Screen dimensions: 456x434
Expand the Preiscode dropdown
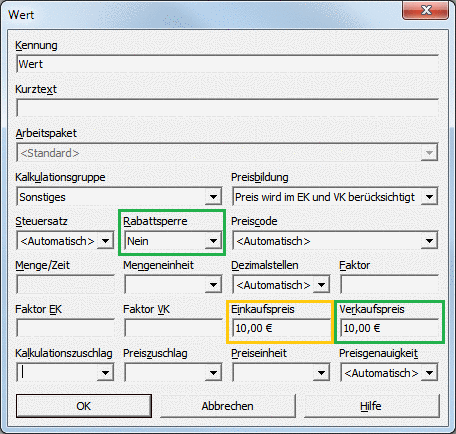coord(335,241)
